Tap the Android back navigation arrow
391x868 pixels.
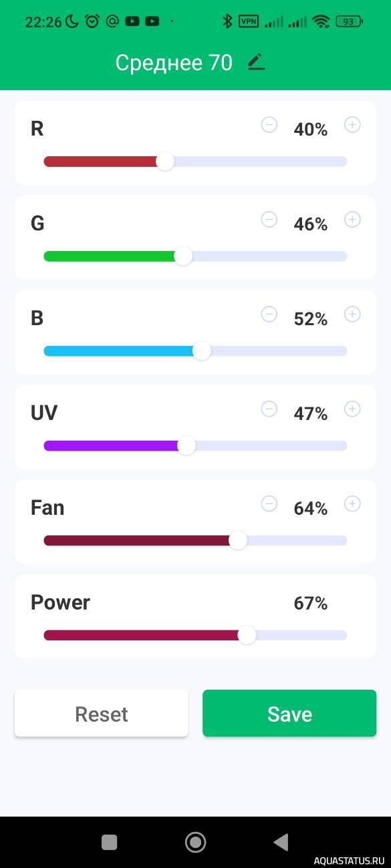click(281, 843)
